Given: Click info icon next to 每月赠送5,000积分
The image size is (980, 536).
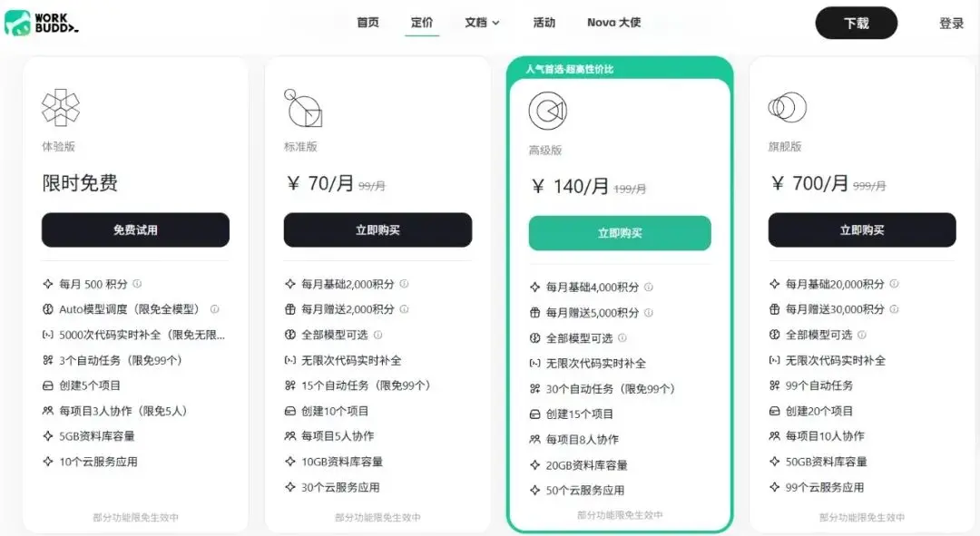Looking at the screenshot, I should (649, 312).
